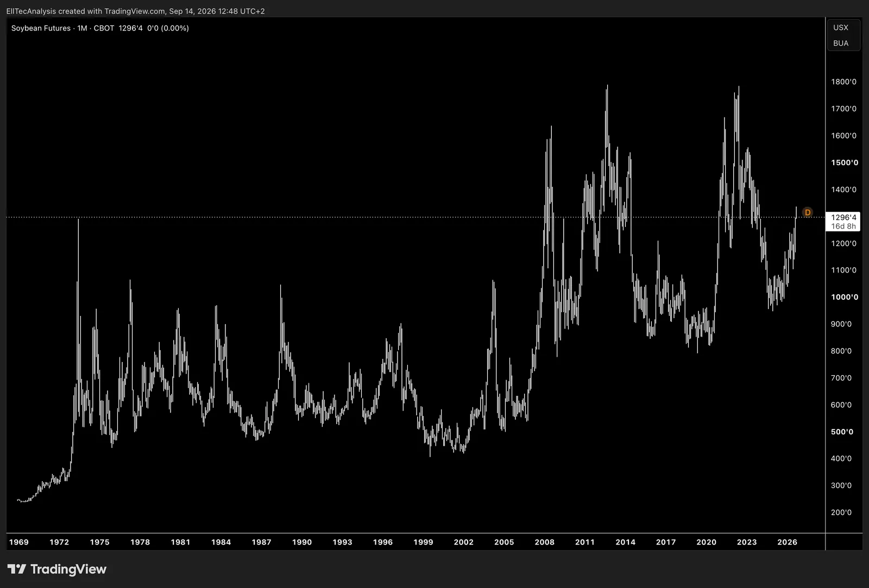This screenshot has height=588, width=869.
Task: Click the 1200'0 price axis label
Action: tap(843, 243)
